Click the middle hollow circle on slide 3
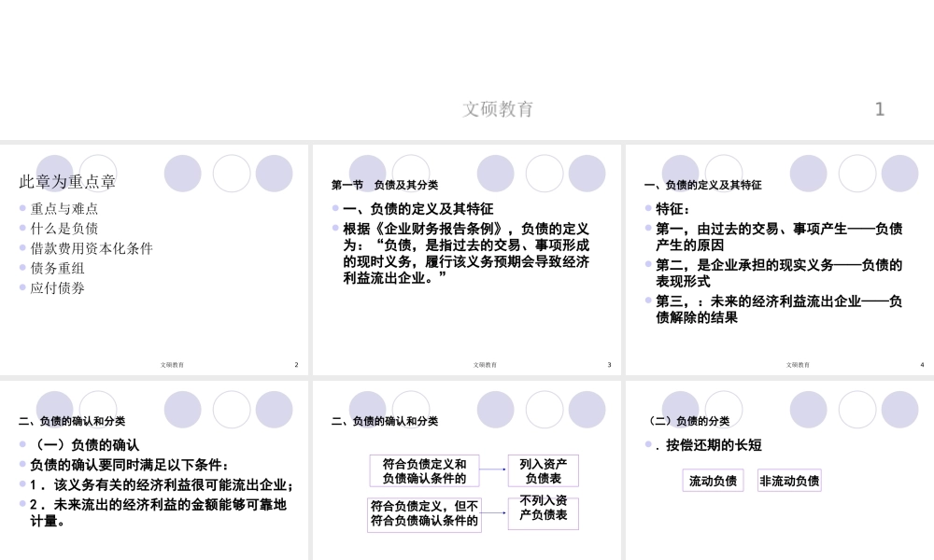The width and height of the screenshot is (934, 560). 545,173
